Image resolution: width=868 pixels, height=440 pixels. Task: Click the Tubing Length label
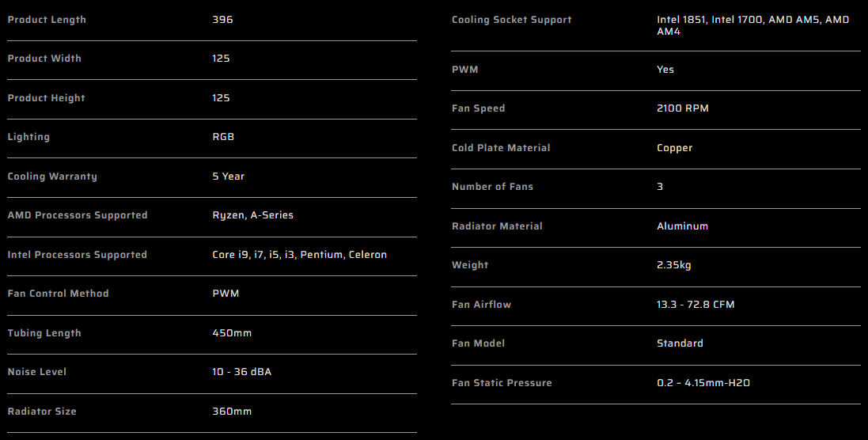(x=44, y=333)
